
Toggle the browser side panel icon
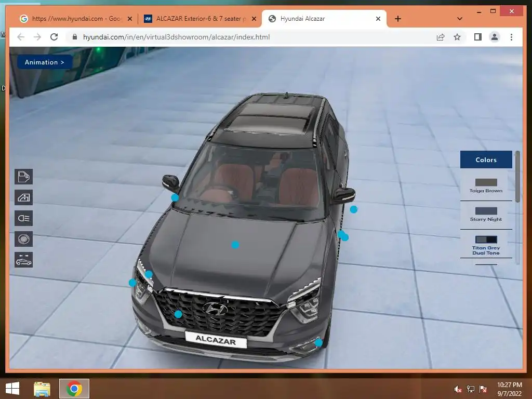(478, 37)
